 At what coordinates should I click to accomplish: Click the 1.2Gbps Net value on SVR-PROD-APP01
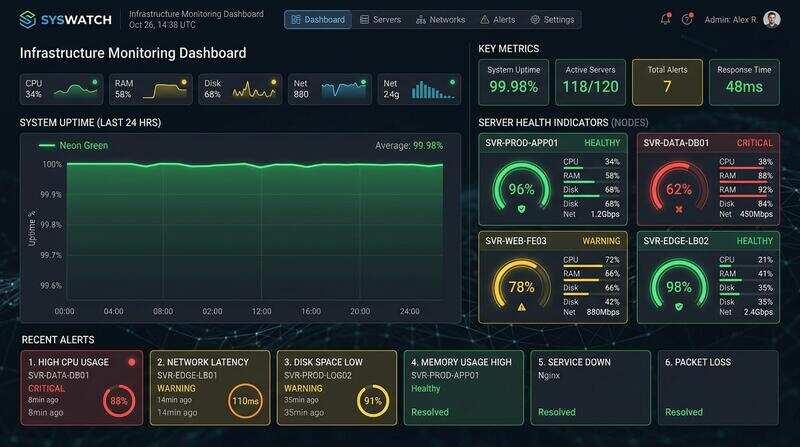point(605,214)
